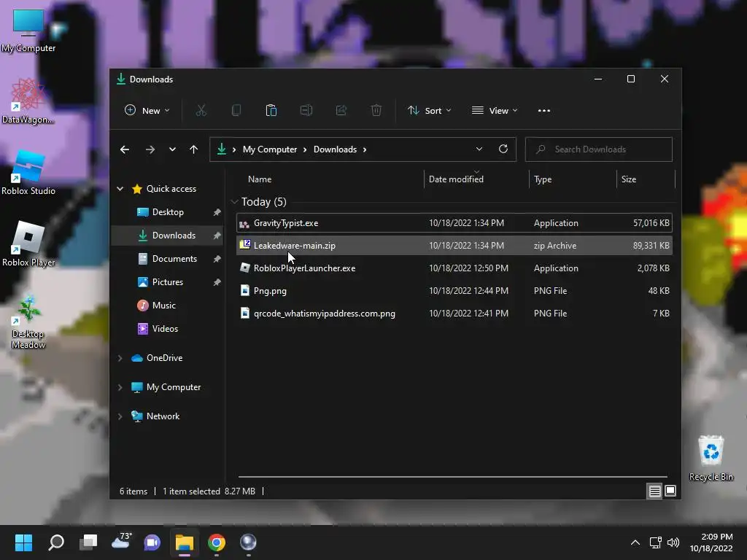Image resolution: width=747 pixels, height=560 pixels.
Task: Select the My Computer desktop icon
Action: [x=28, y=29]
